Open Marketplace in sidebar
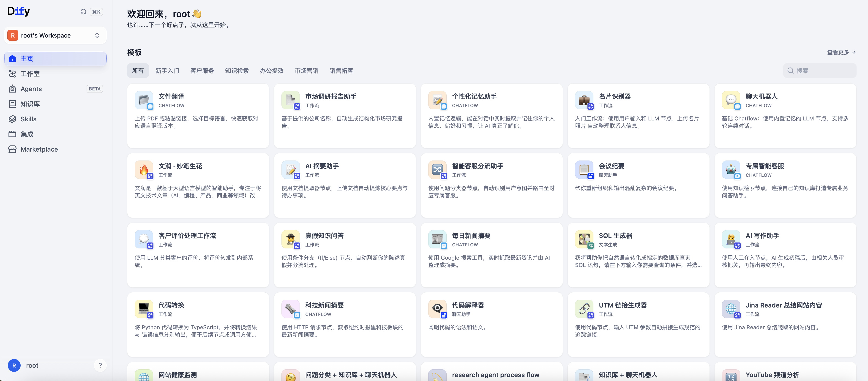Image resolution: width=868 pixels, height=381 pixels. pos(55,149)
